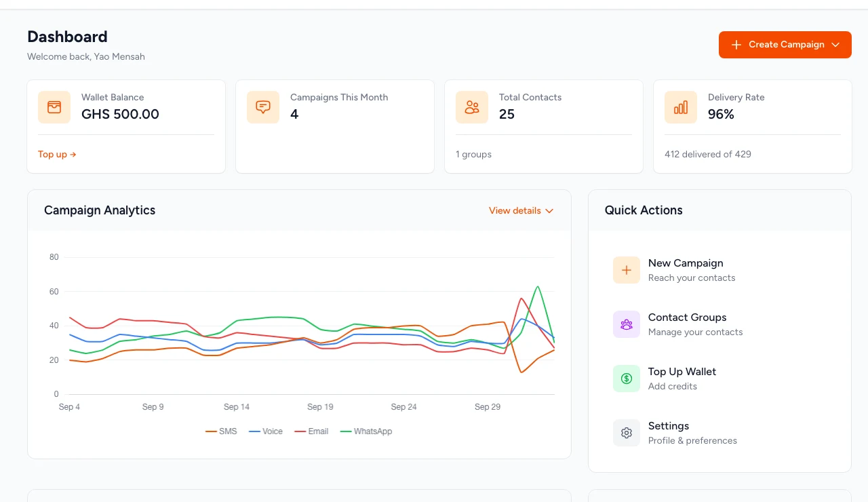The width and height of the screenshot is (868, 502).
Task: Click the Sep 24 label on chart axis
Action: pyautogui.click(x=403, y=407)
